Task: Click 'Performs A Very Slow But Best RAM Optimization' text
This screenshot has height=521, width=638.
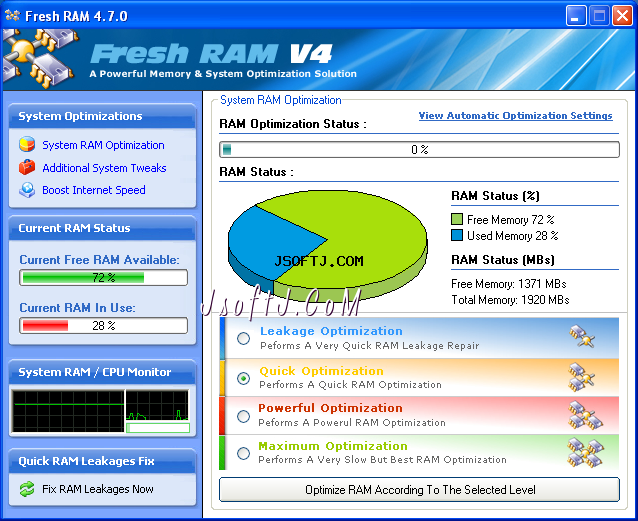Action: click(382, 460)
